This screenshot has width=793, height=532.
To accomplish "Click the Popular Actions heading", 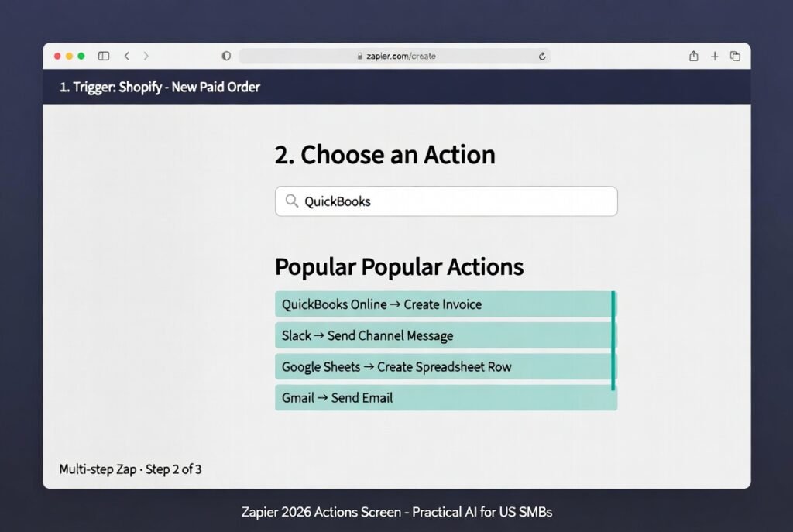I will 398,266.
